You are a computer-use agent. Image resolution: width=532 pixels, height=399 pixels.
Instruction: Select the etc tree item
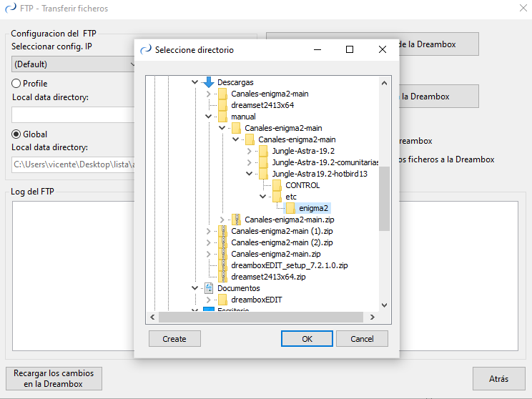coord(291,197)
